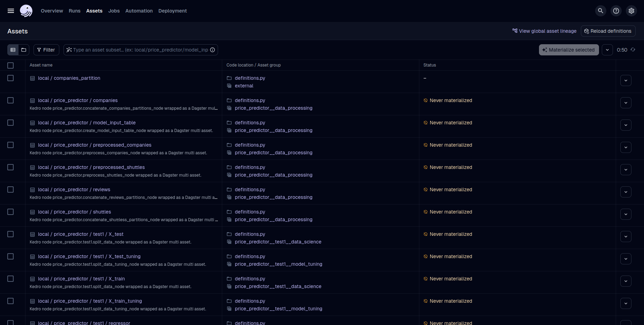This screenshot has height=325, width=644.
Task: Open the Filter button
Action: 46,50
